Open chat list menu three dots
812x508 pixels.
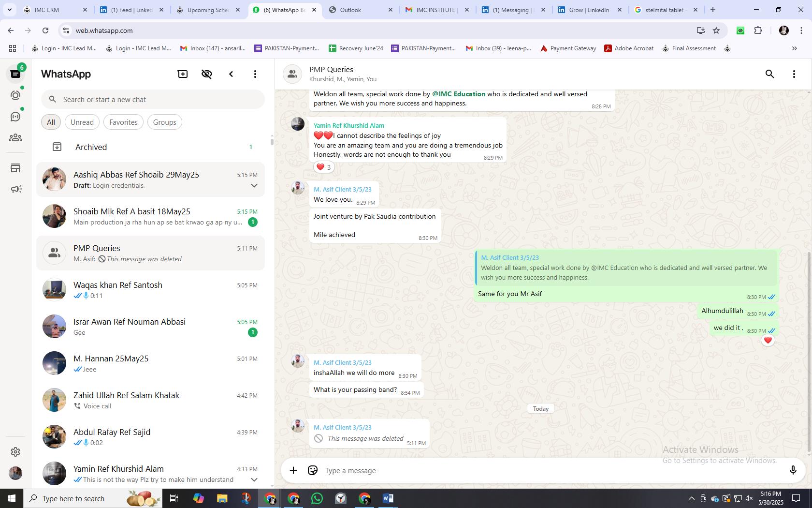(x=255, y=74)
